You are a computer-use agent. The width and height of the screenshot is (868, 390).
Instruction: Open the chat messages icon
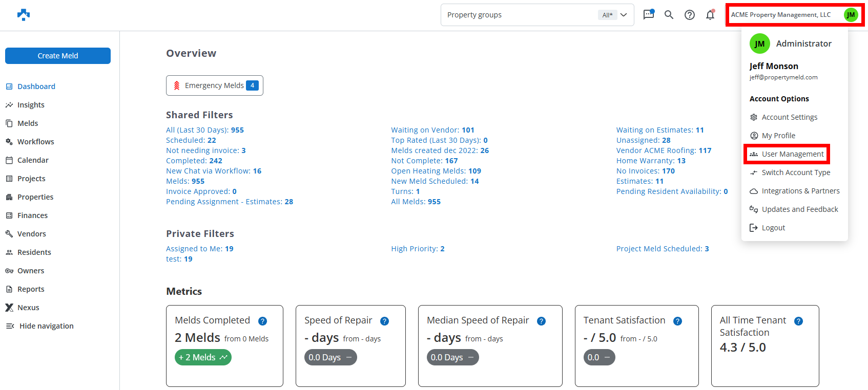[648, 14]
